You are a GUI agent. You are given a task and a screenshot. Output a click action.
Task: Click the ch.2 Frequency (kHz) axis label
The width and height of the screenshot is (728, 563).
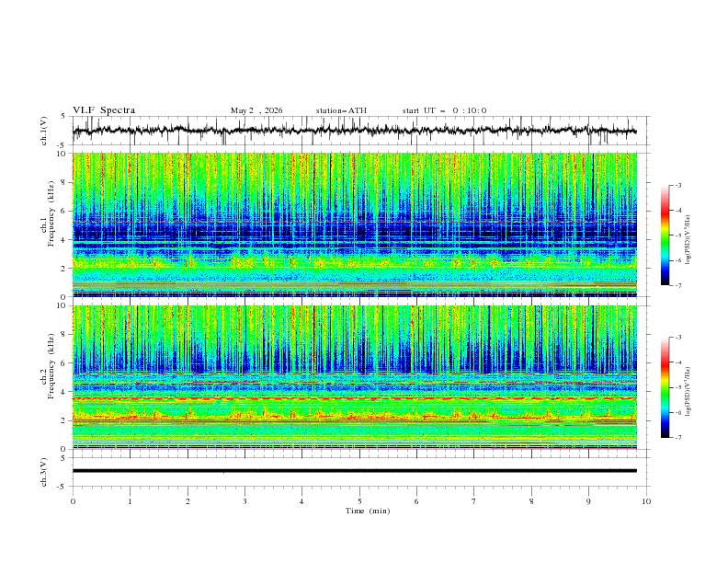pos(47,366)
